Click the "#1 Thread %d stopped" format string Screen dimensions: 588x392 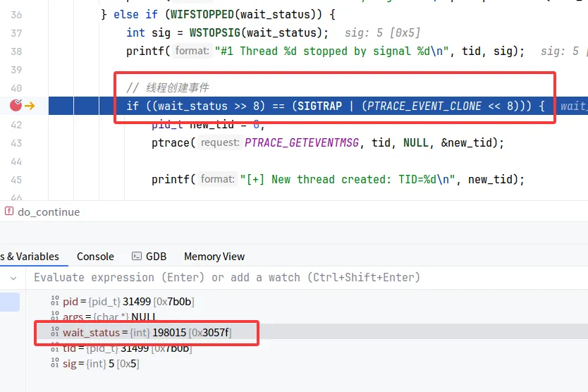[x=331, y=51]
